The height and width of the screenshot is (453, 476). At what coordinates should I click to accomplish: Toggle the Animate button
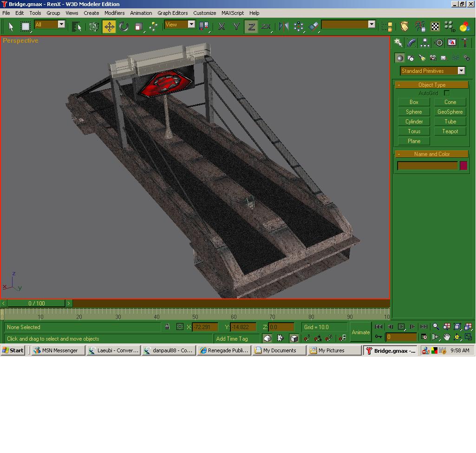tap(360, 332)
